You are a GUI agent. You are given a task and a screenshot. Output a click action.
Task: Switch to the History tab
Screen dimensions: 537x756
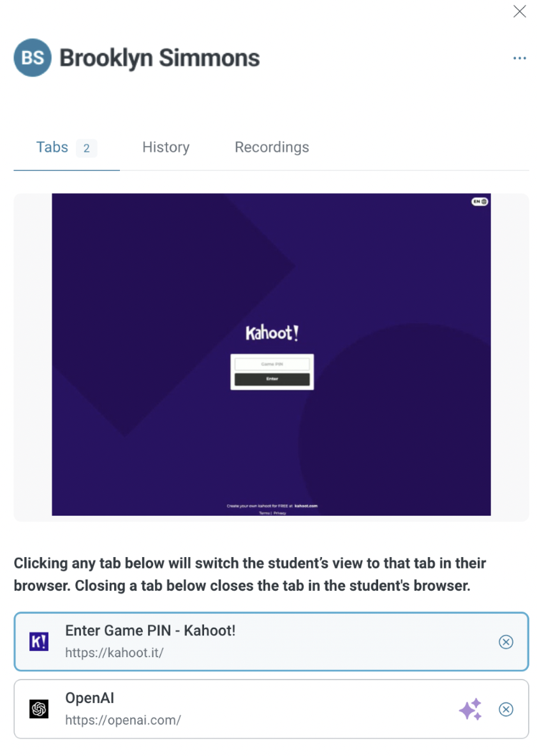point(165,147)
